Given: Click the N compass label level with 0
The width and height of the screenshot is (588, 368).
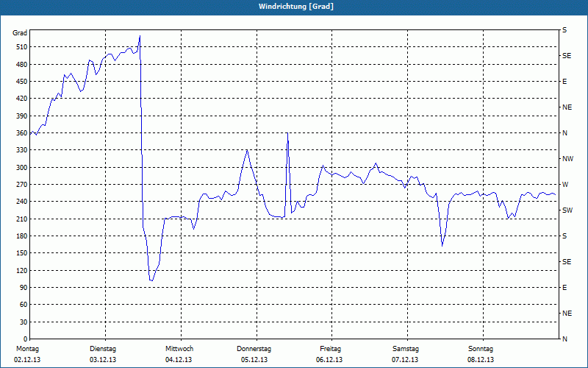Looking at the screenshot, I should [564, 339].
